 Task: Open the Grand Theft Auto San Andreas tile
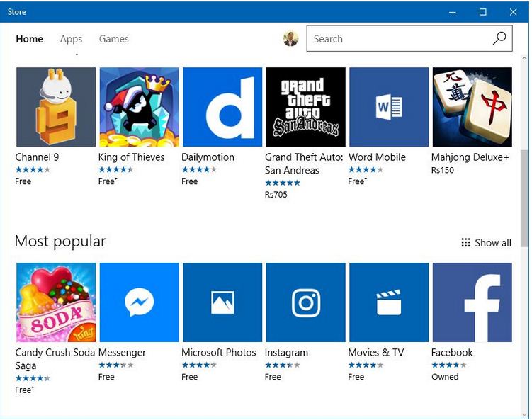(x=306, y=107)
